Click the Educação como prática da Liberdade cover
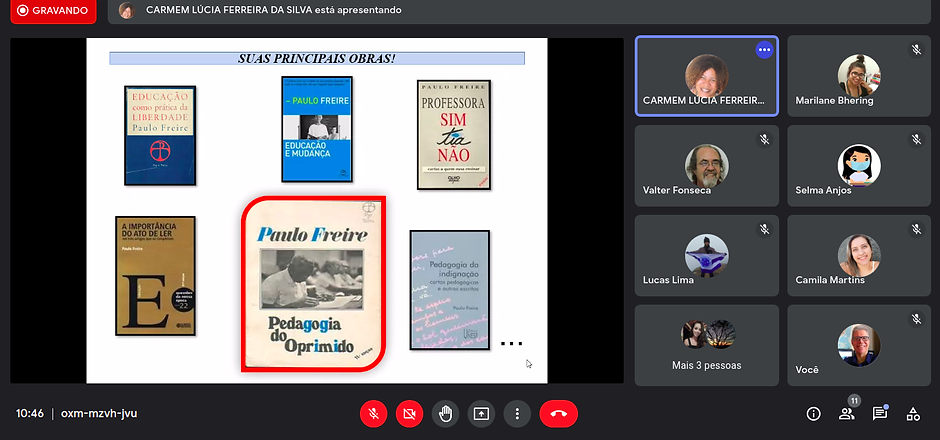 coord(160,135)
